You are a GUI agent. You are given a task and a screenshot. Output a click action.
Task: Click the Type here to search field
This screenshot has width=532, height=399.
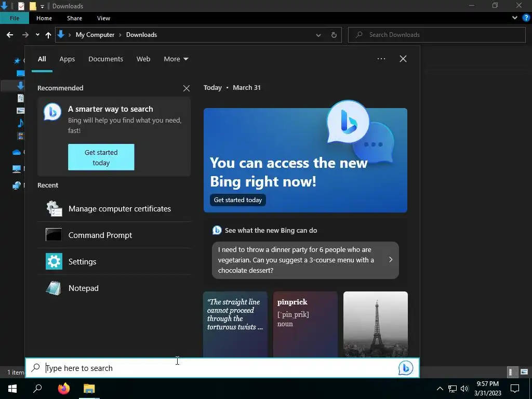(x=222, y=368)
